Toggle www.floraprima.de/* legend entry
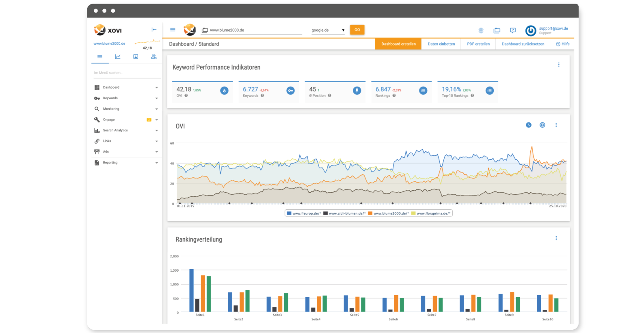Viewport: 644px width, 333px height. pyautogui.click(x=431, y=213)
